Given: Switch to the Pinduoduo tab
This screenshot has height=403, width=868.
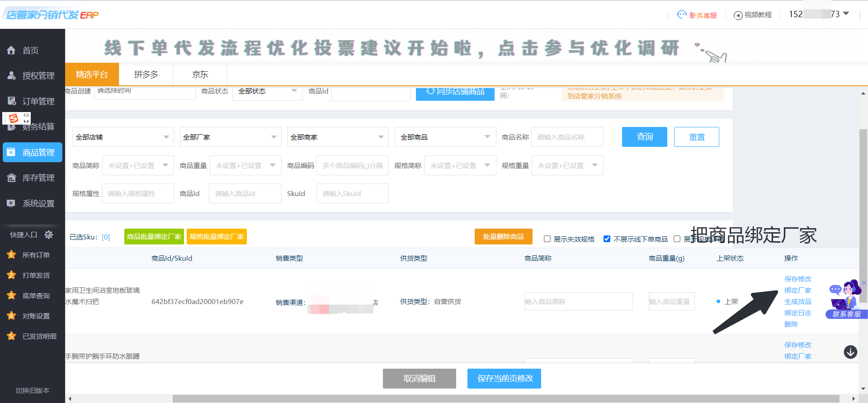Looking at the screenshot, I should [146, 75].
